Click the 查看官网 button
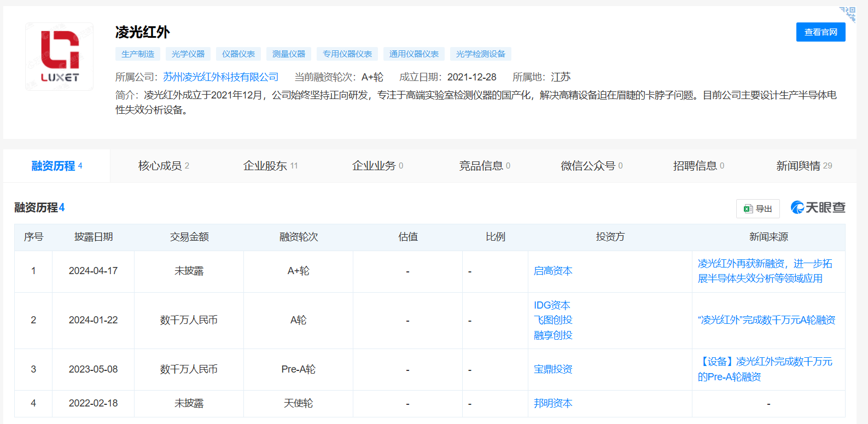868x424 pixels. click(x=820, y=32)
